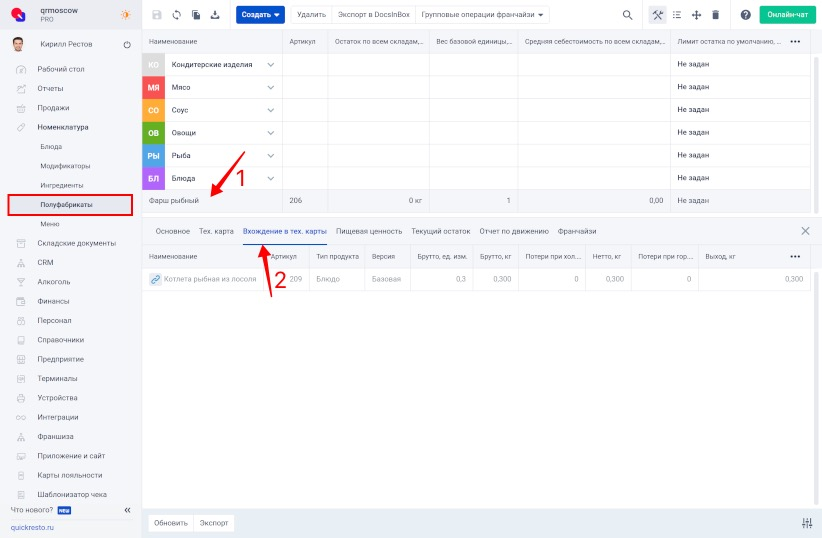The height and width of the screenshot is (538, 822).
Task: Expand the Кондитерские изделия category row
Action: pos(270,64)
